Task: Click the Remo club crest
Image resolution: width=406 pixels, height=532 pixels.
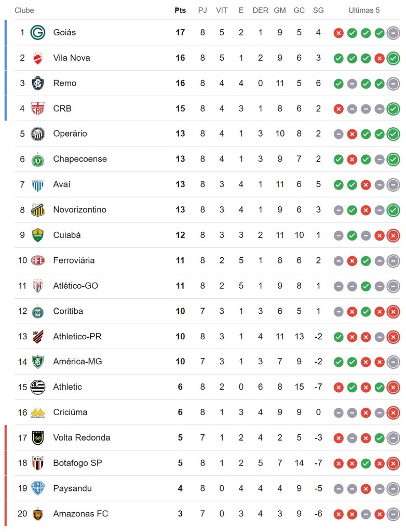Action: tap(38, 84)
